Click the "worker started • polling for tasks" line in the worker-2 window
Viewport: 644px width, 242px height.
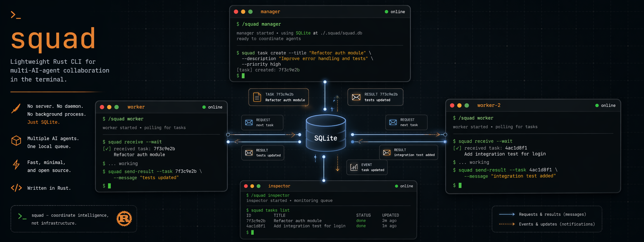tap(495, 127)
